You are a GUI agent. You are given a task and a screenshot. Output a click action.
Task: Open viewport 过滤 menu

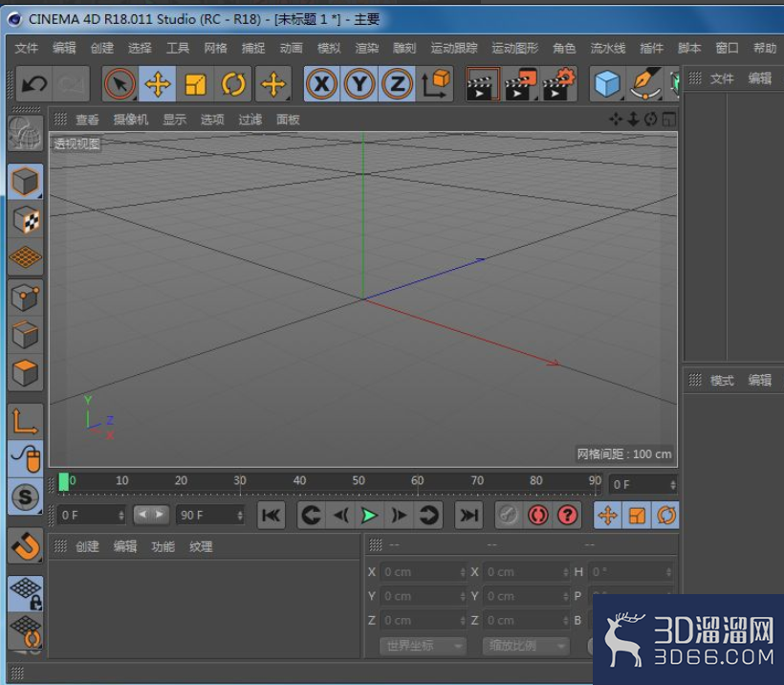pos(250,120)
